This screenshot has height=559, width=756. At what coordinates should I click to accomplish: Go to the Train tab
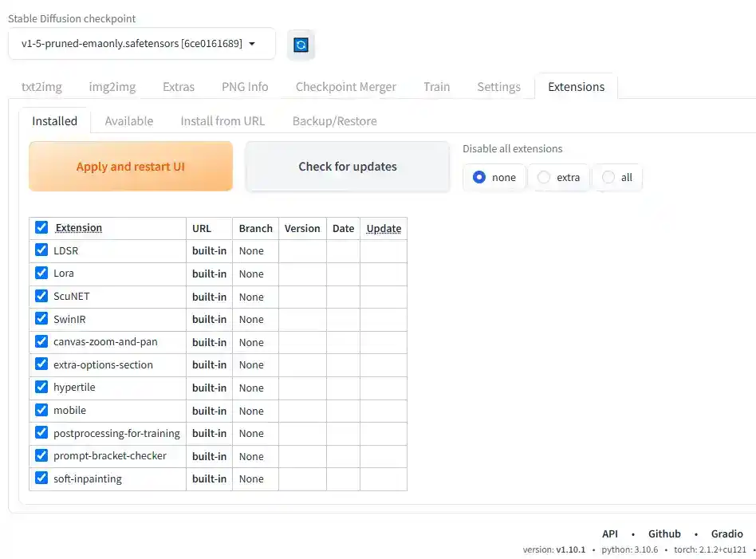tap(437, 87)
